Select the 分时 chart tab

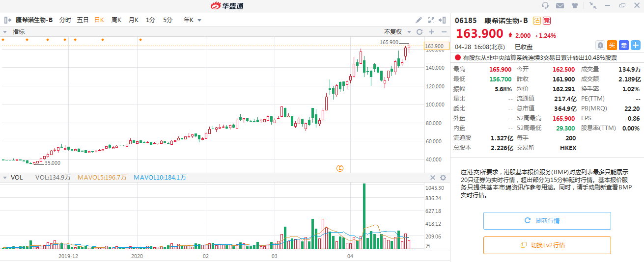coord(65,20)
